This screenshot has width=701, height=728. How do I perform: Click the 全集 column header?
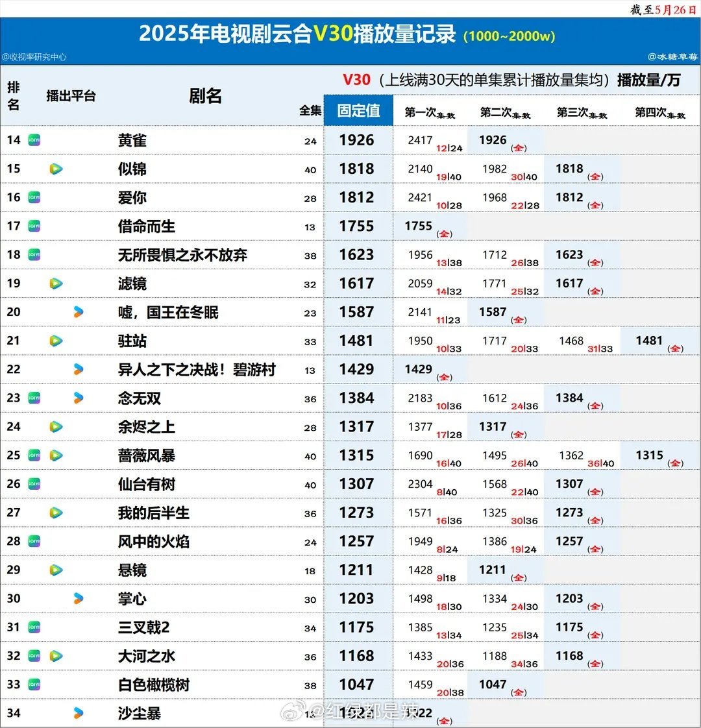click(x=310, y=110)
